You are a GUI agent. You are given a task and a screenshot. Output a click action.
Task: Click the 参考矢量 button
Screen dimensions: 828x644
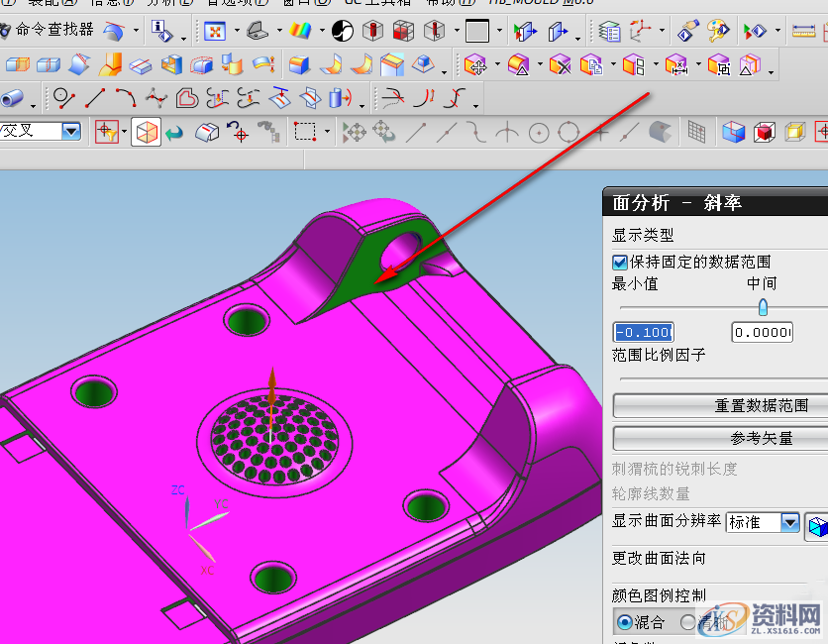tap(720, 438)
